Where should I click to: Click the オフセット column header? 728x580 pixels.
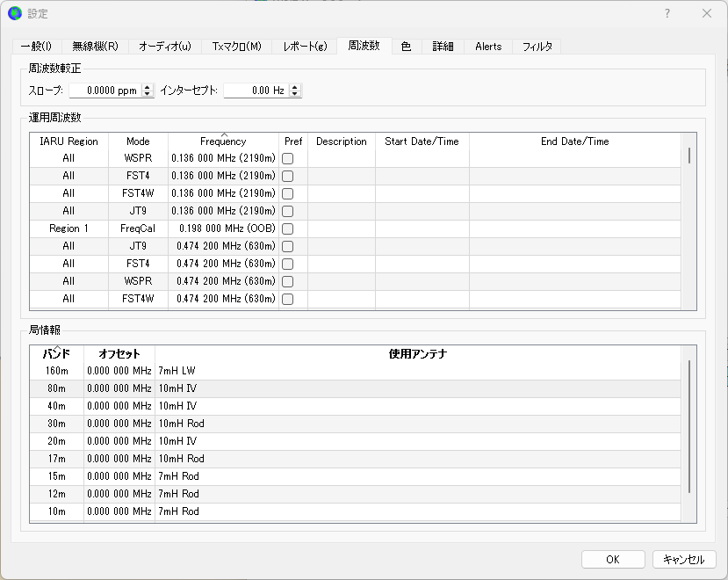point(119,354)
